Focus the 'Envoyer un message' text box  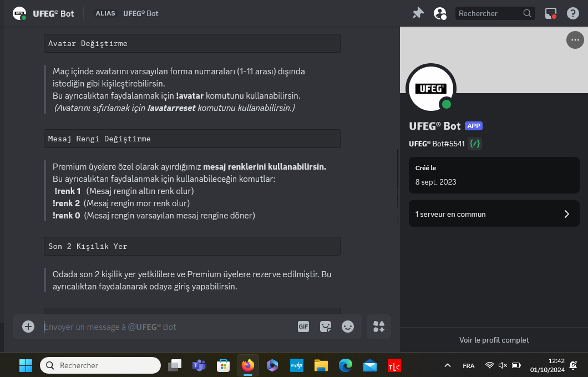(166, 327)
